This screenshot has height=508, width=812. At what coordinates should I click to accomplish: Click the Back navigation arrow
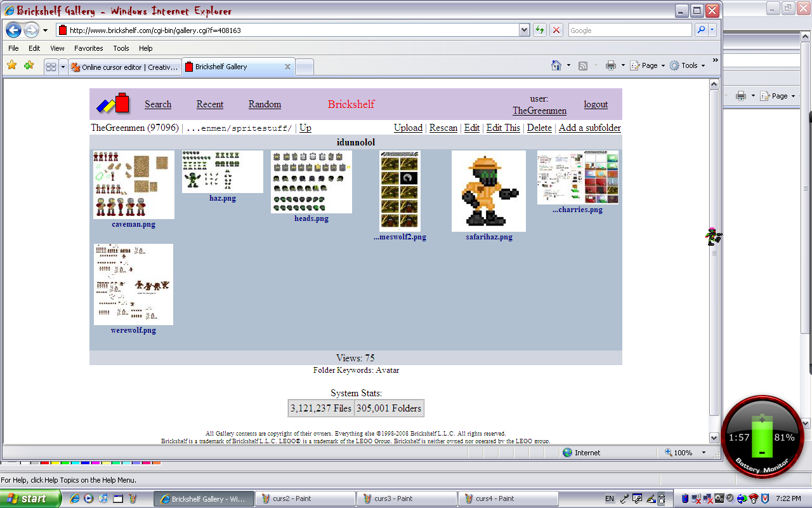click(x=13, y=29)
